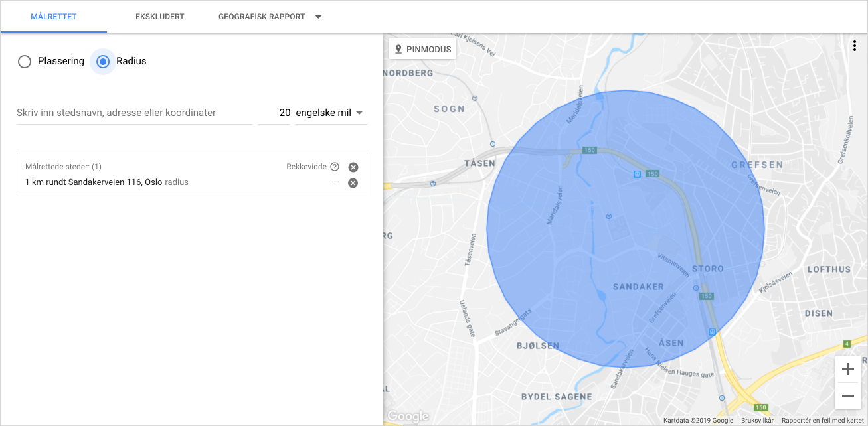Expand the Geografisk rapport dropdown arrow
Screen dimensions: 868x426
coord(318,17)
